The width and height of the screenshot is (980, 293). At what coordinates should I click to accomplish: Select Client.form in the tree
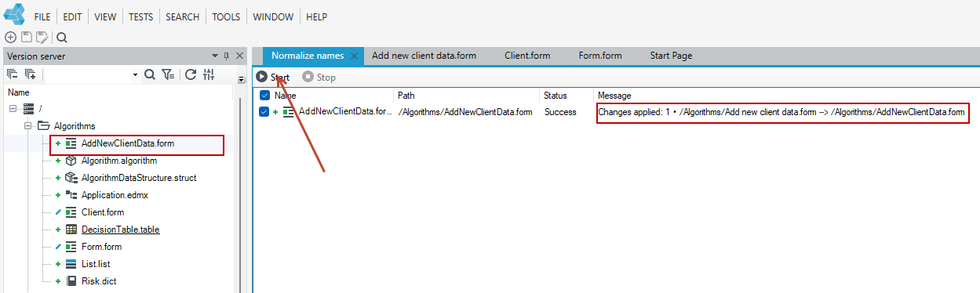[x=103, y=212]
